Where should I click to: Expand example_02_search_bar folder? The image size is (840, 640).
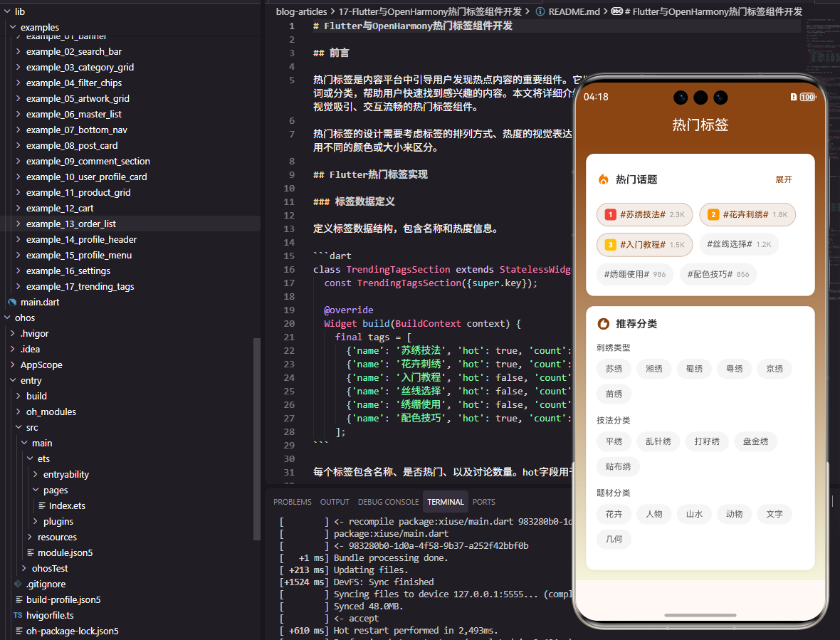[19, 51]
